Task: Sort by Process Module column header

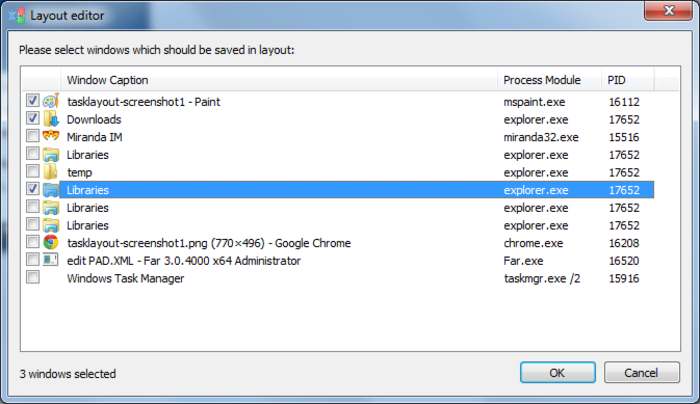Action: pyautogui.click(x=550, y=80)
